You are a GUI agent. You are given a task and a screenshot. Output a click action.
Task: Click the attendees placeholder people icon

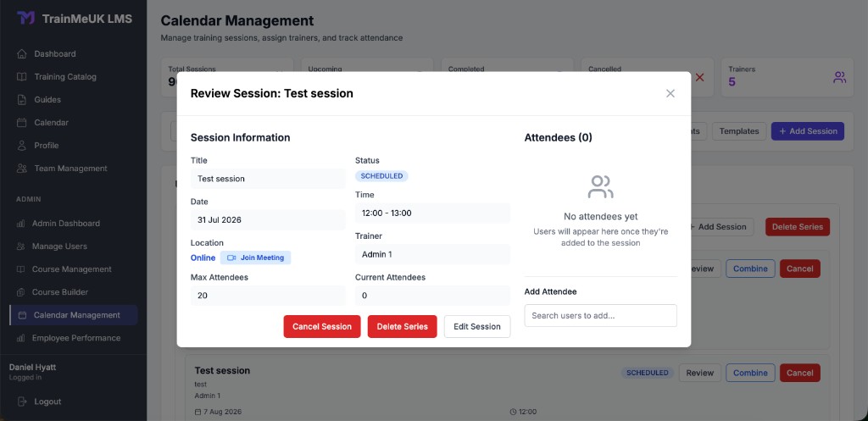click(601, 187)
